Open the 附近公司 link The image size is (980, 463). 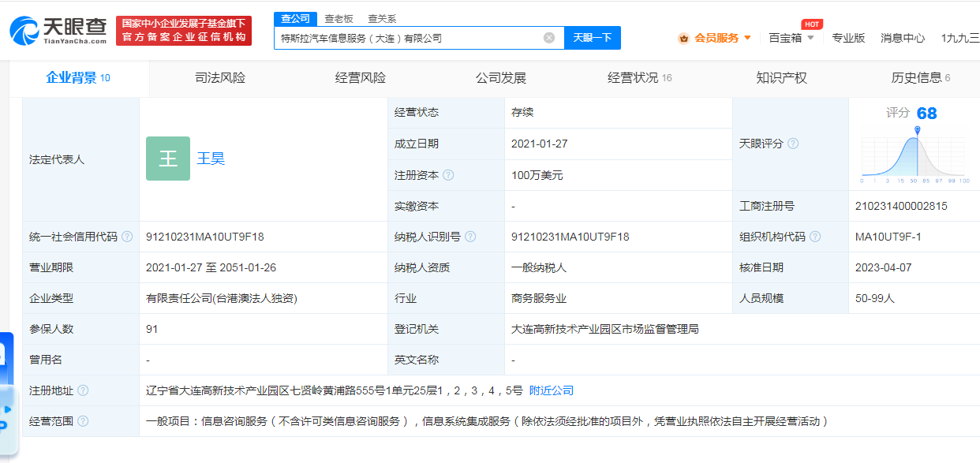point(551,390)
